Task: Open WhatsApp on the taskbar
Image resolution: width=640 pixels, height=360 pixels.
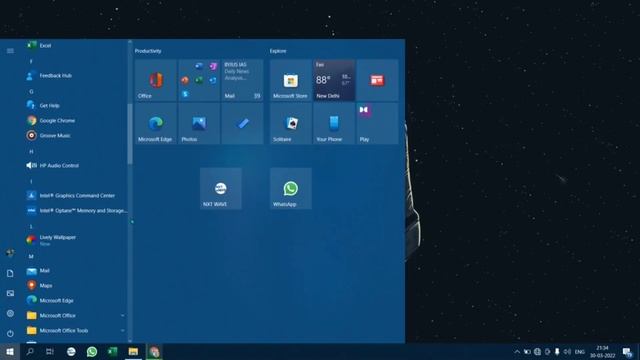Action: click(x=92, y=351)
